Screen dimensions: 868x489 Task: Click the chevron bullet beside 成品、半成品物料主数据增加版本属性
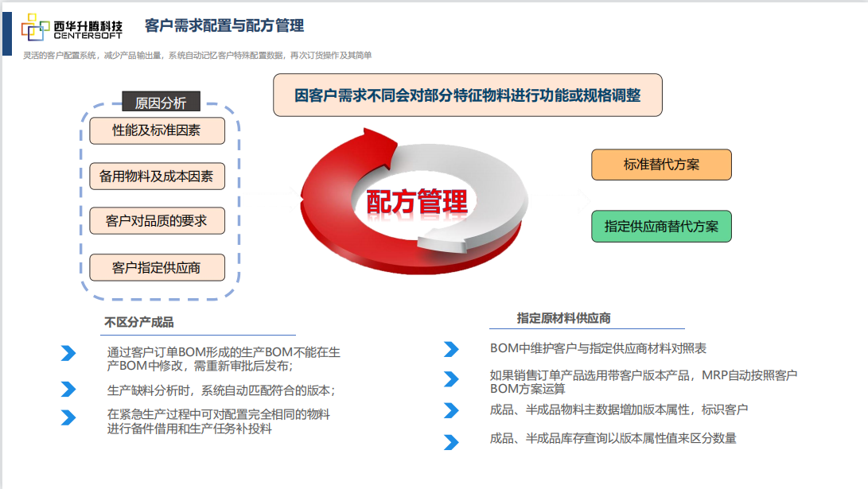(x=451, y=410)
